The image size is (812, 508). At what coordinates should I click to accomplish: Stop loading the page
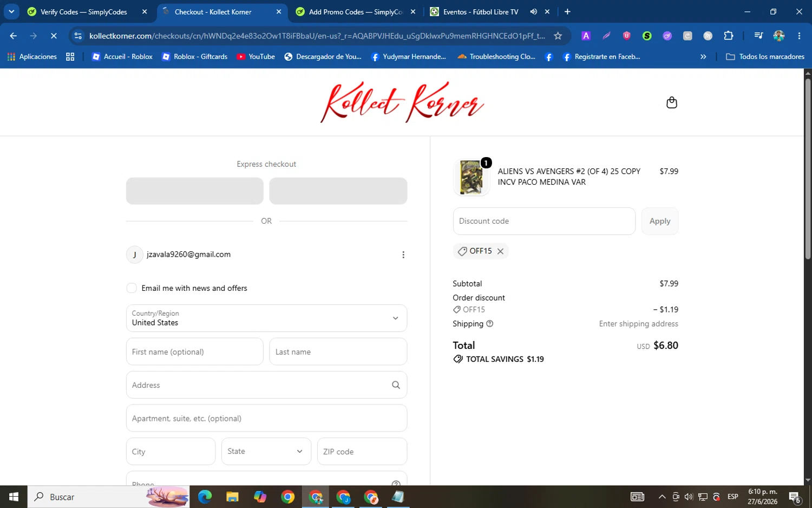(54, 36)
